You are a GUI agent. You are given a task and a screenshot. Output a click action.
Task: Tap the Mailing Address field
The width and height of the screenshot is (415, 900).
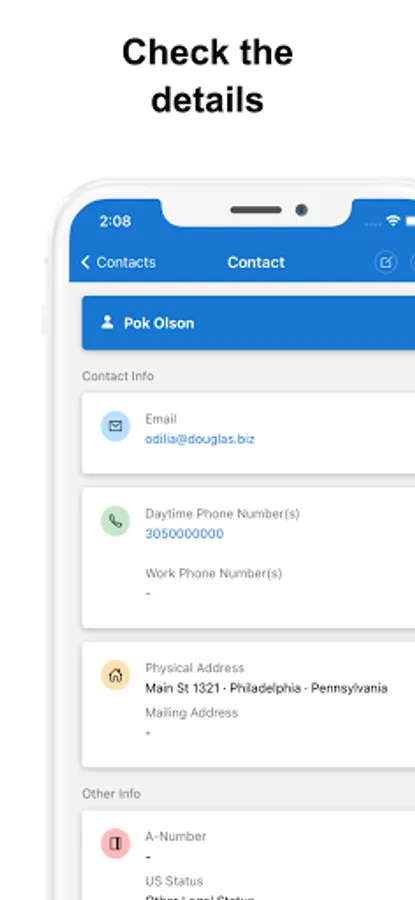click(191, 722)
